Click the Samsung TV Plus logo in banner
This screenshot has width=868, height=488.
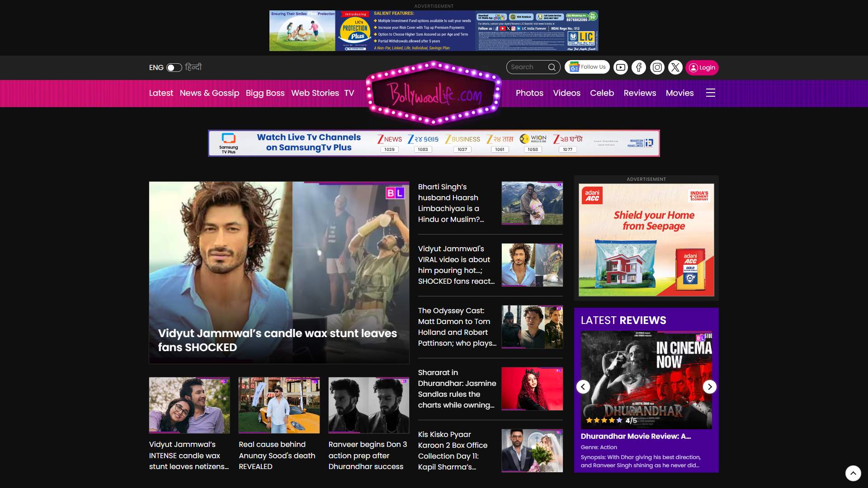pyautogui.click(x=229, y=142)
